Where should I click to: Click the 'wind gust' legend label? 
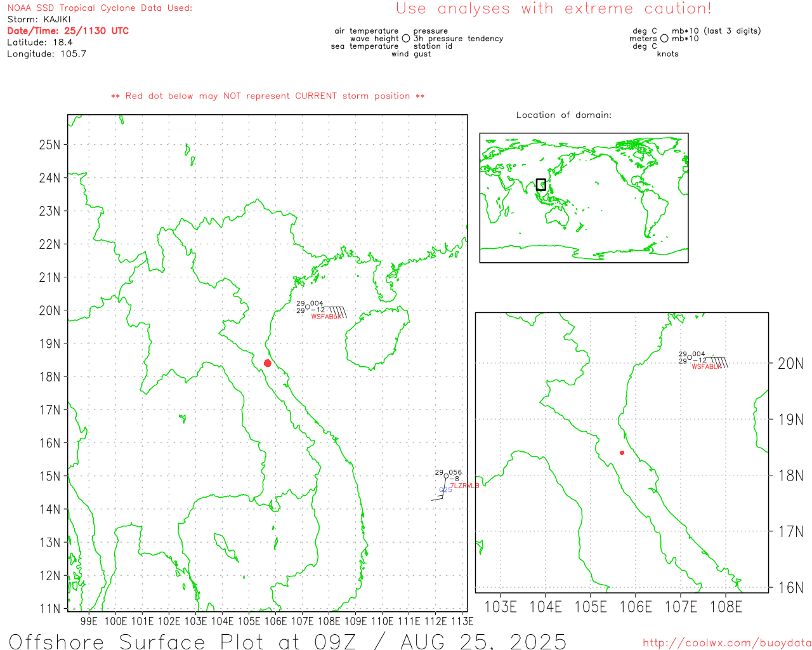[411, 54]
